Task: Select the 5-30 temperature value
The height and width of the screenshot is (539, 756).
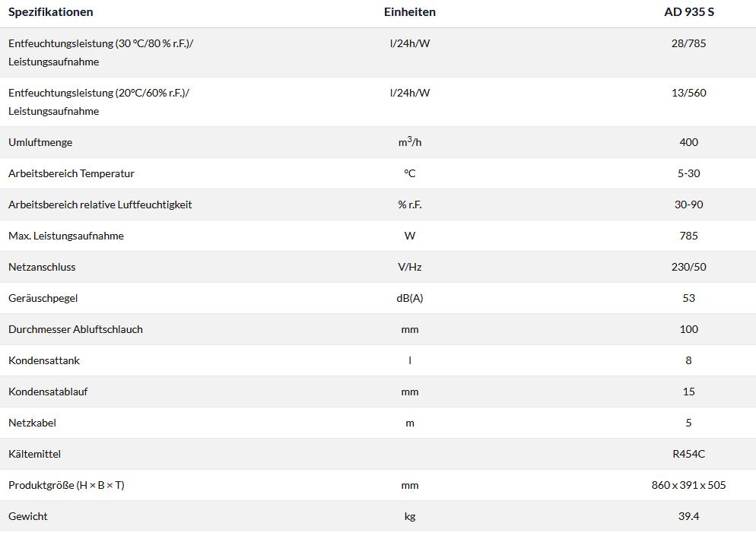Action: point(688,173)
